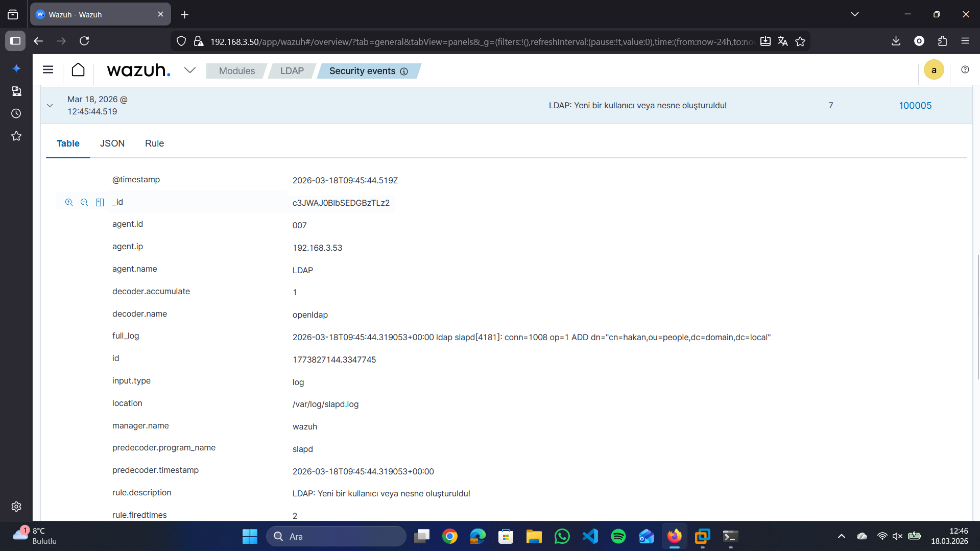This screenshot has width=980, height=551.
Task: Click the agent.id value 007
Action: tap(299, 225)
